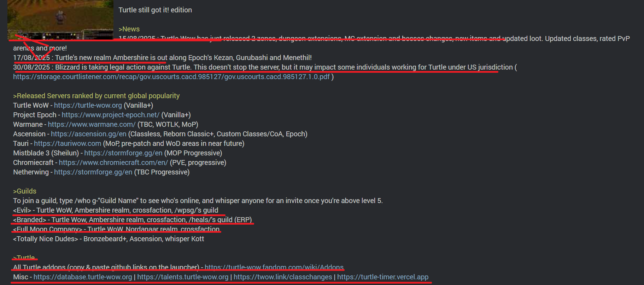
Task: Open database.turtle-wow.org link
Action: (x=83, y=277)
